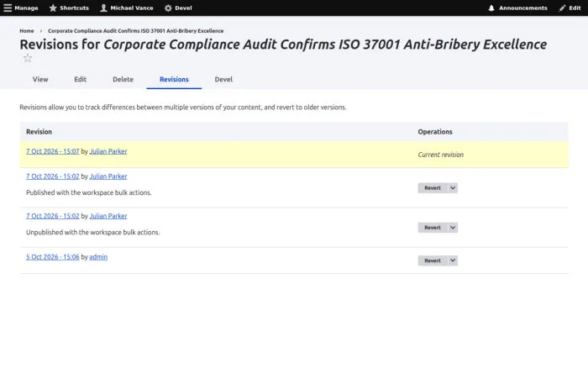Click the Michael Vance user icon
This screenshot has height=368, width=588.
[x=103, y=8]
